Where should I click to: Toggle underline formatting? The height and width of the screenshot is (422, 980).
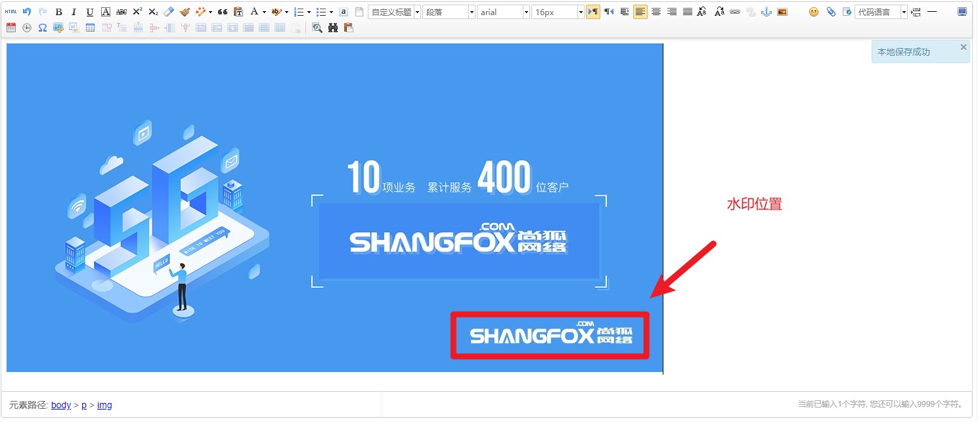tap(90, 12)
